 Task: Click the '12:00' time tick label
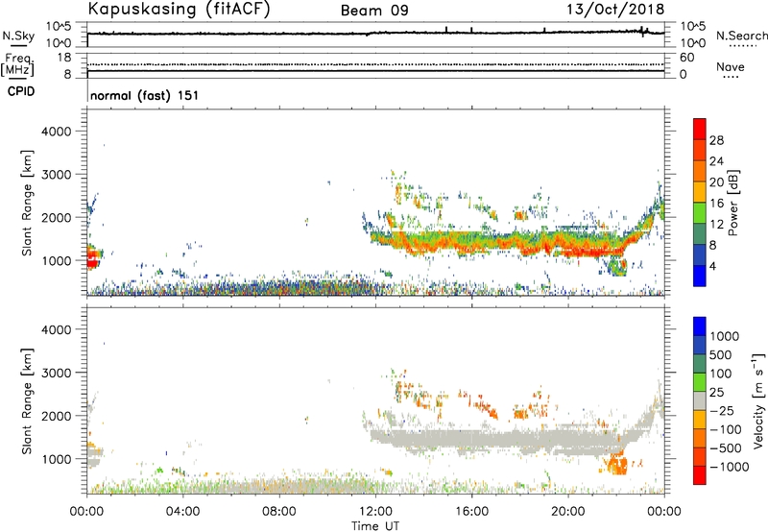[375, 512]
